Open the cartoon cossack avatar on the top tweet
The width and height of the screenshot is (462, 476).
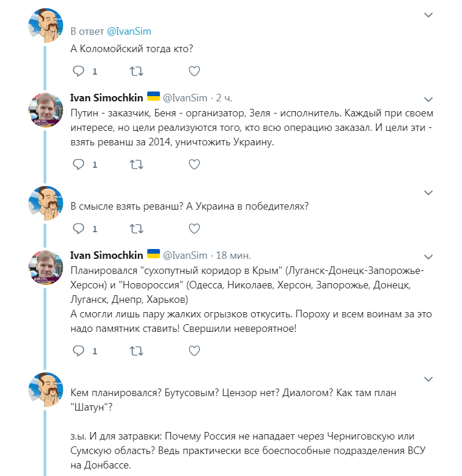(46, 25)
